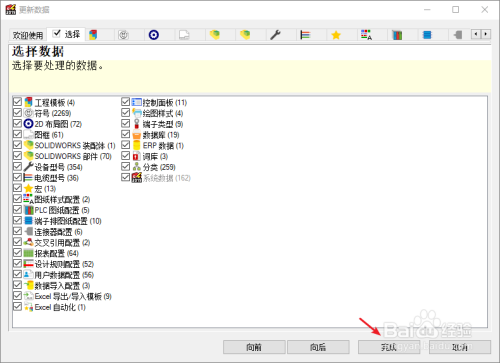Toggle SOLIDWORKS 部件 (70) checkbox
This screenshot has width=500, height=363.
17,155
